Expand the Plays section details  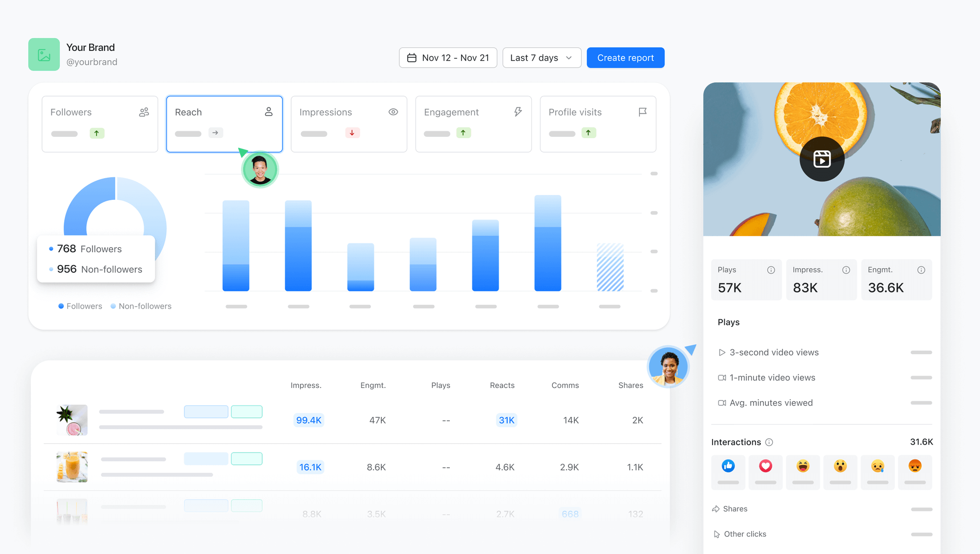(728, 322)
